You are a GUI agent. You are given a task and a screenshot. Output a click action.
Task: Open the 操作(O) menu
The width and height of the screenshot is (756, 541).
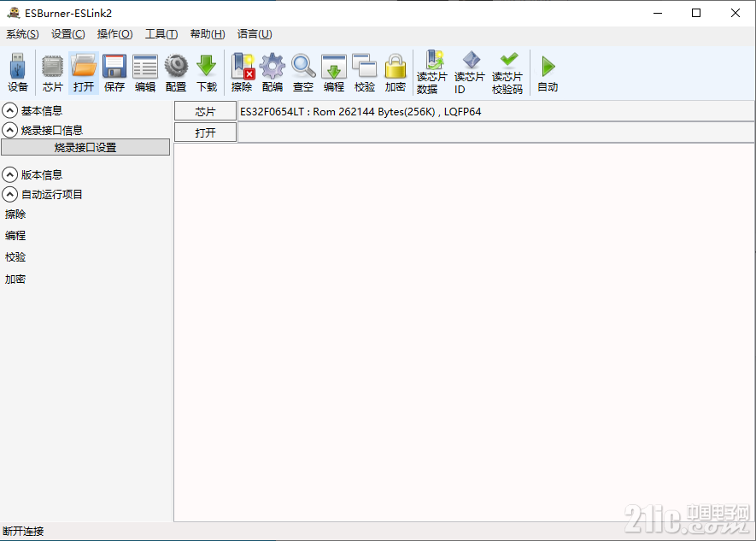click(114, 34)
